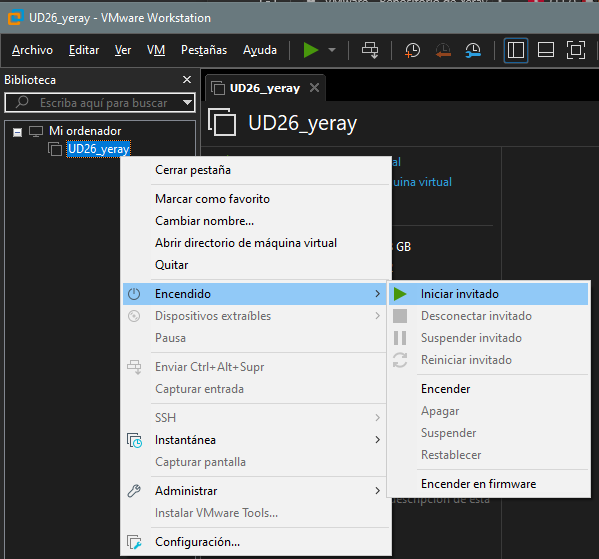This screenshot has height=559, width=599.
Task: Click the snapshot icon beside Instantánea
Action: click(x=134, y=441)
